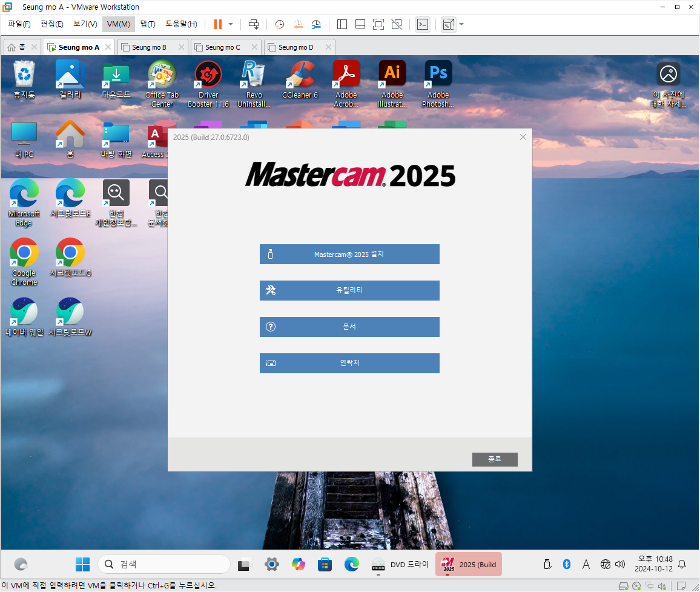Open the 파일(F) menu
This screenshot has height=592, width=700.
19,24
